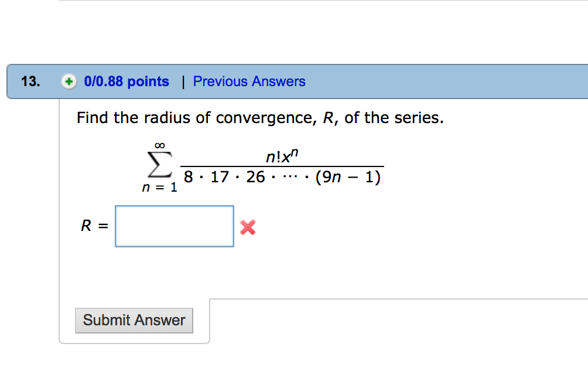The image size is (588, 381).
Task: Click the question number 13 label
Action: click(30, 81)
